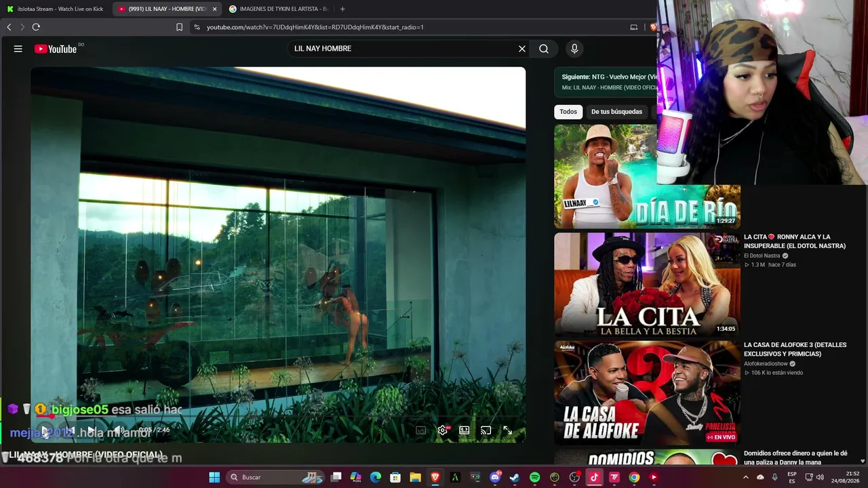Go back in the browser
The height and width of the screenshot is (488, 868).
click(9, 27)
